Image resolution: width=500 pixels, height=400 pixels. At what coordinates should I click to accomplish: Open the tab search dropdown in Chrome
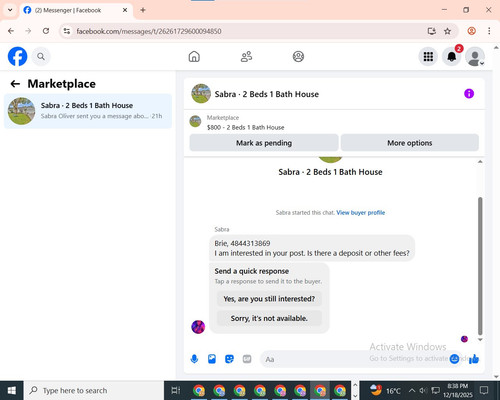pyautogui.click(x=10, y=10)
